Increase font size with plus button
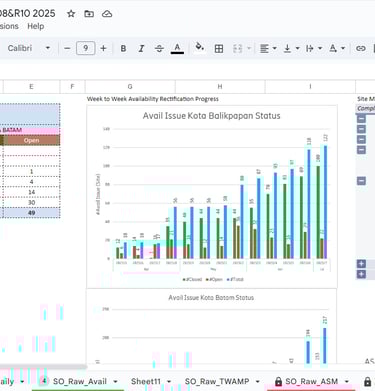Viewport: 375px width, 391px height. point(103,48)
